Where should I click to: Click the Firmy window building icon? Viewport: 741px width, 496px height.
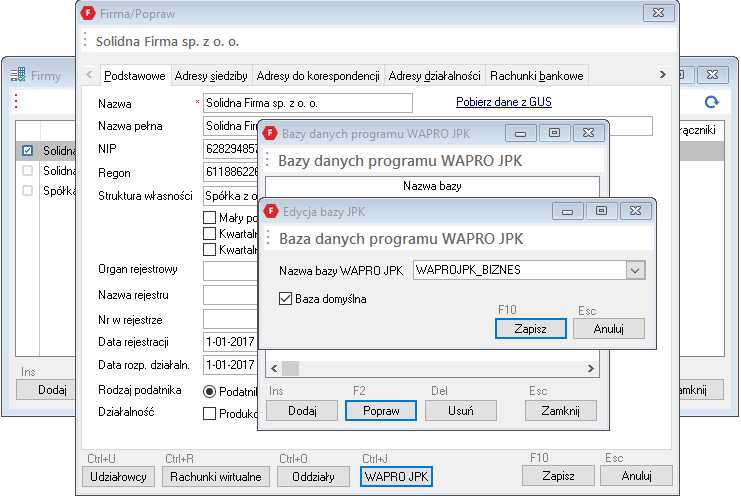[x=18, y=75]
